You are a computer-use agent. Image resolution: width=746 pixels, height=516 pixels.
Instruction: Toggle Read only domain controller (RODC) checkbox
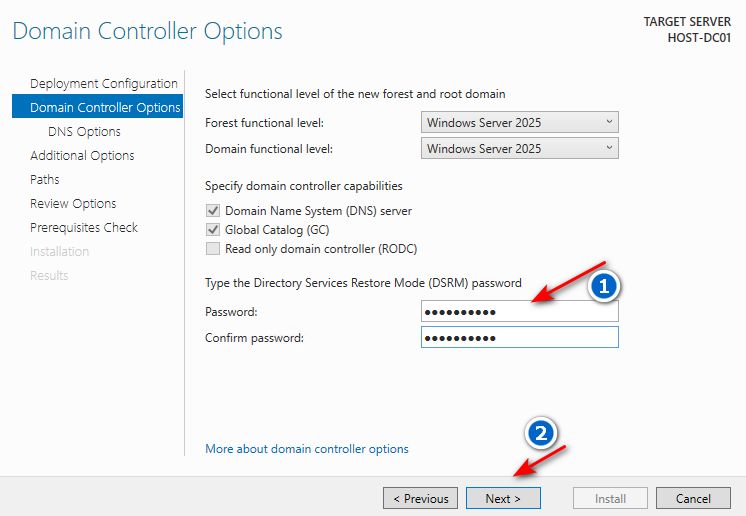212,249
